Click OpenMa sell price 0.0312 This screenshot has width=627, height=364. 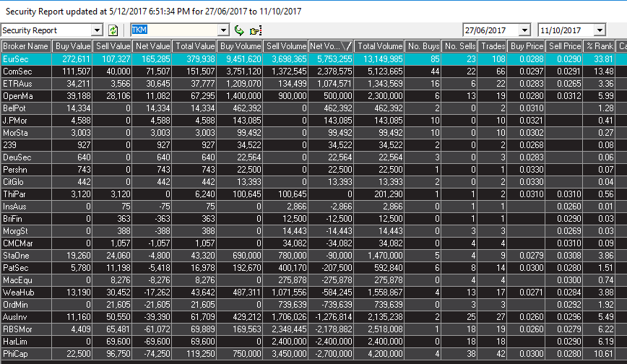tap(569, 96)
